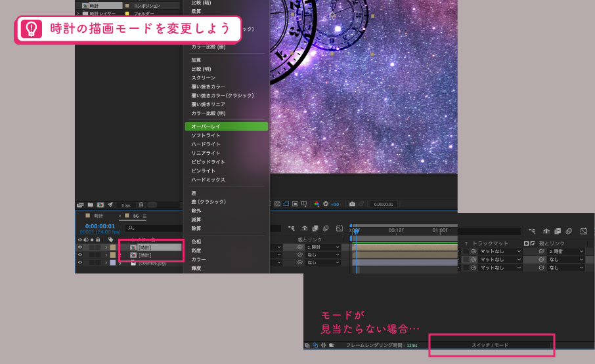
Task: Expand the first 時計 layer properties
Action: point(106,247)
